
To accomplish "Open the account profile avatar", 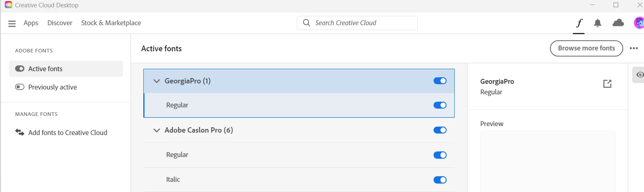I will pyautogui.click(x=639, y=23).
